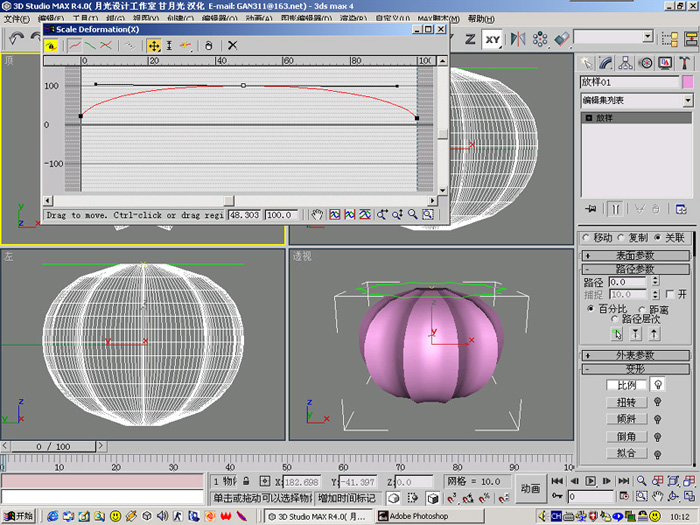Choose the Insert Corner Point tool

186,46
